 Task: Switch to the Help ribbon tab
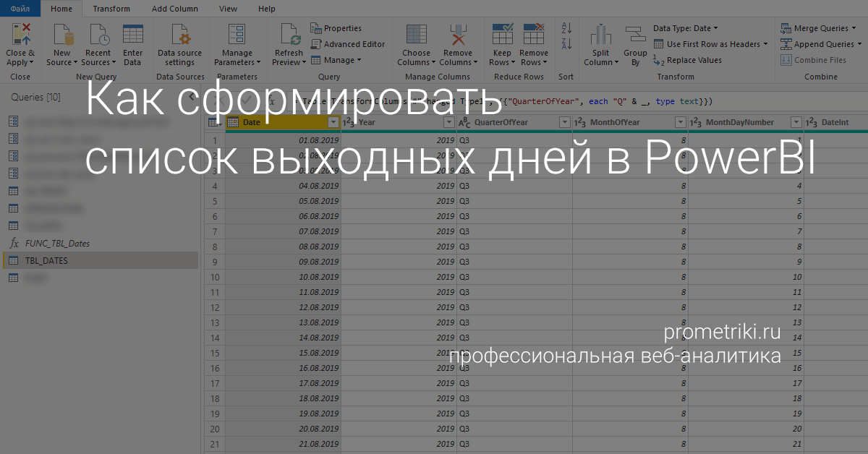click(x=267, y=9)
